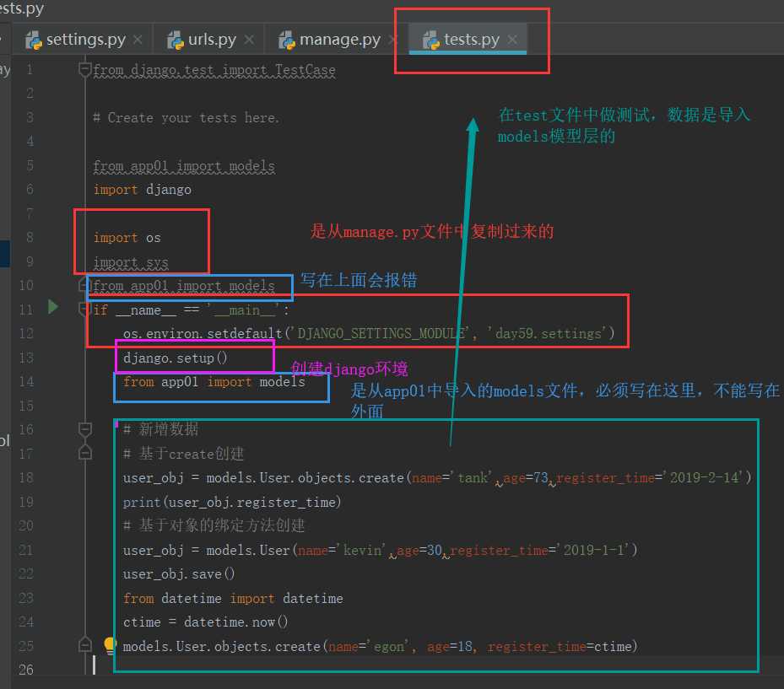Click the 'import sys' statement on line 9
Viewport: 784px width, 689px height.
[x=131, y=262]
